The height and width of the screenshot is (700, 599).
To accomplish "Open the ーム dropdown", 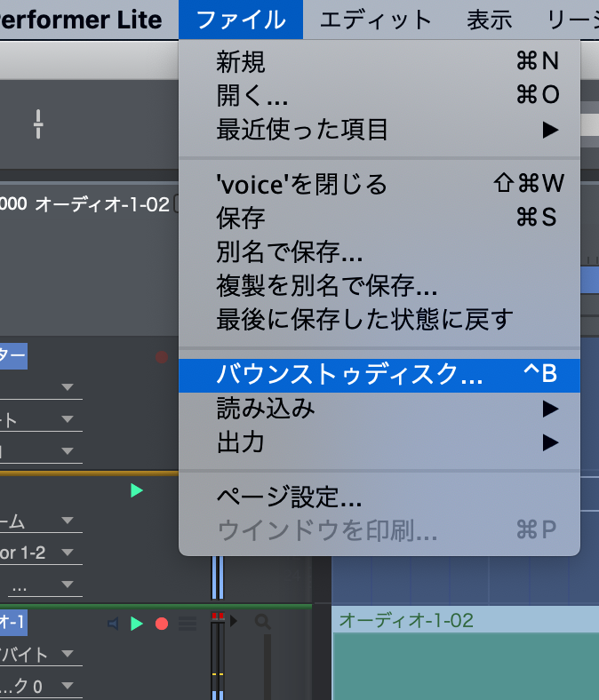I will (41, 521).
